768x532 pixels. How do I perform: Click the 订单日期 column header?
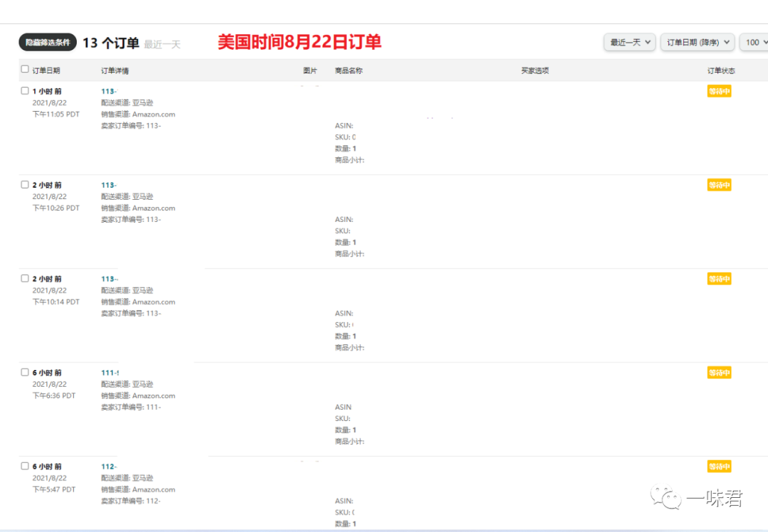pos(46,70)
